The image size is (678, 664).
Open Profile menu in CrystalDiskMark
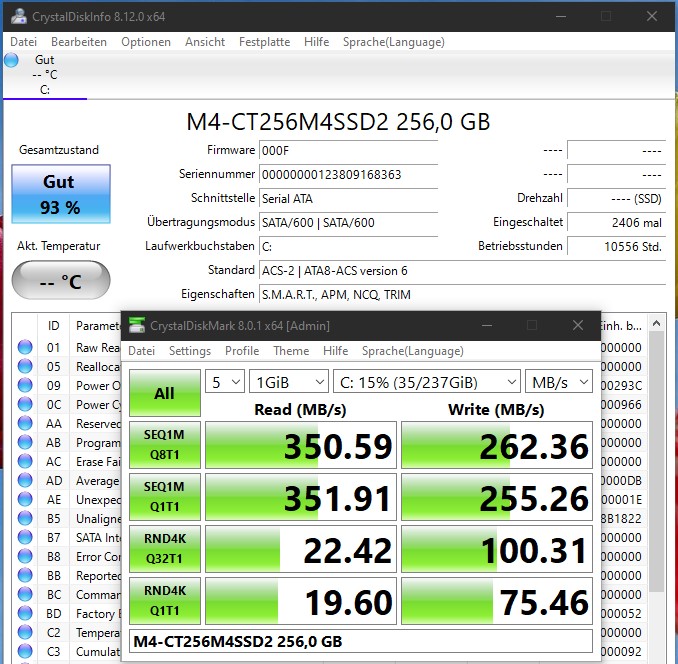242,351
